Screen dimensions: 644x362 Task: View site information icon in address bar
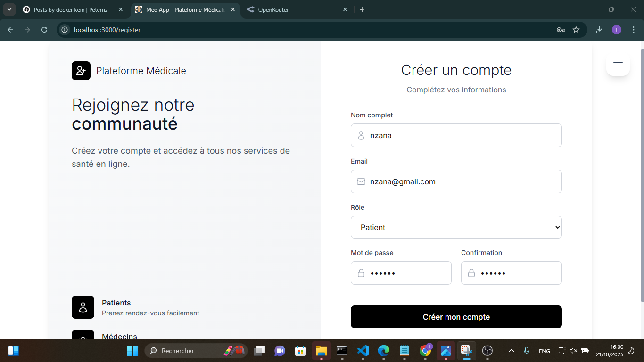(x=65, y=30)
